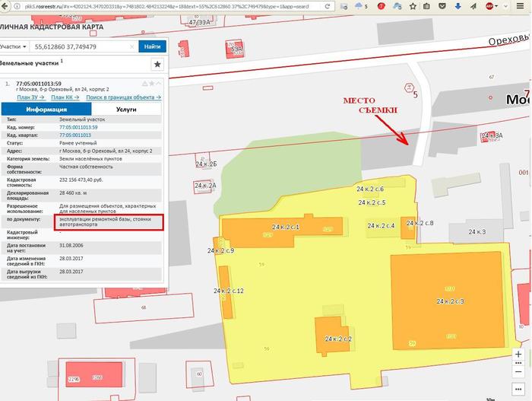This screenshot has height=401, width=532.
Task: Open the План ЗУ link
Action: (x=30, y=97)
